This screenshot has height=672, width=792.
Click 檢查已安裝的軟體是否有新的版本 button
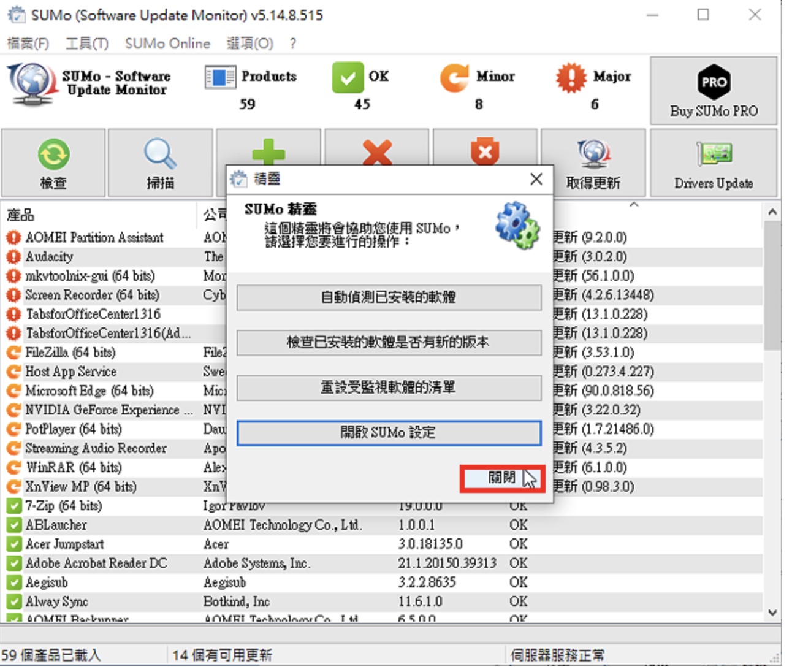click(x=389, y=342)
